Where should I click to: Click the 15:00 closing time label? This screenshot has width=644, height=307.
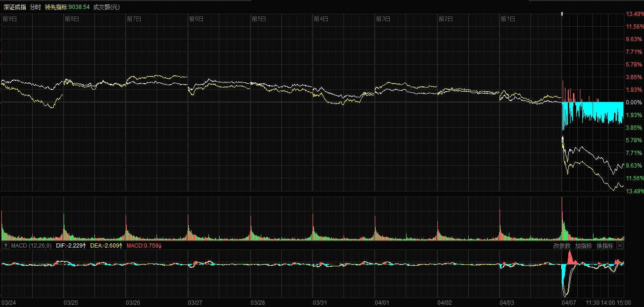[x=624, y=302]
